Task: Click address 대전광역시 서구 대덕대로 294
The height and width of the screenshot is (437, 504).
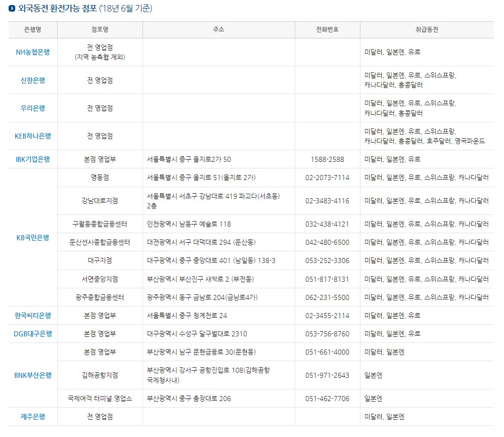Action: (x=201, y=242)
